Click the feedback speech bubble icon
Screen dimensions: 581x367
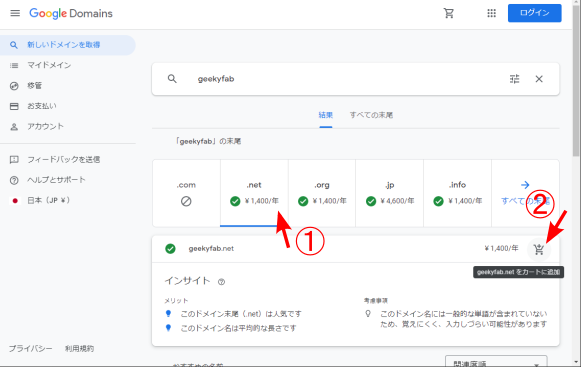coord(14,160)
